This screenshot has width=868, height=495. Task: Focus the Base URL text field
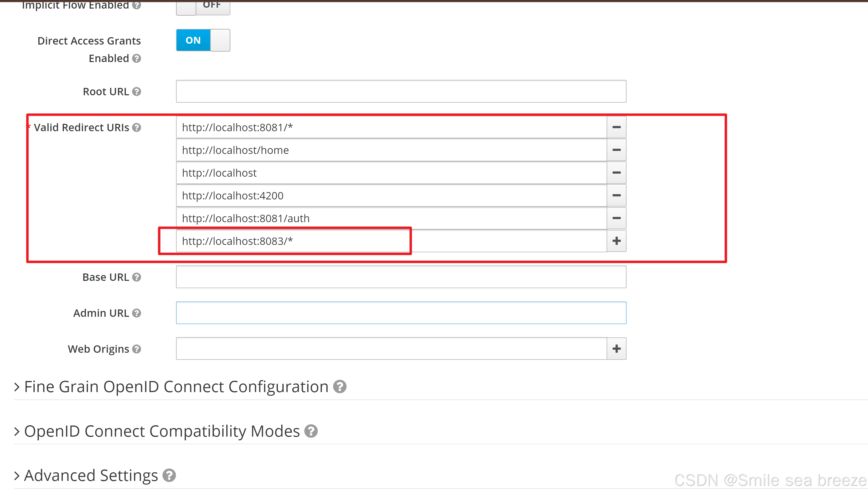point(401,277)
